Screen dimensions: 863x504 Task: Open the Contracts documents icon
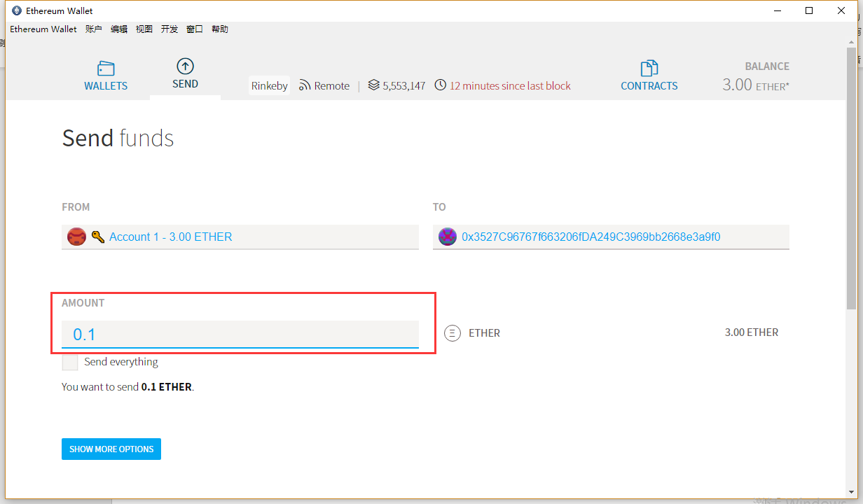649,68
